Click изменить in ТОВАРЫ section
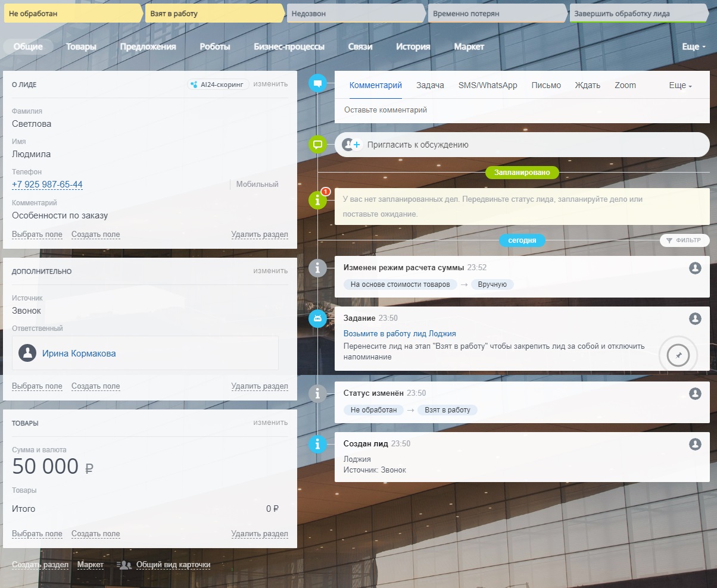 point(270,423)
